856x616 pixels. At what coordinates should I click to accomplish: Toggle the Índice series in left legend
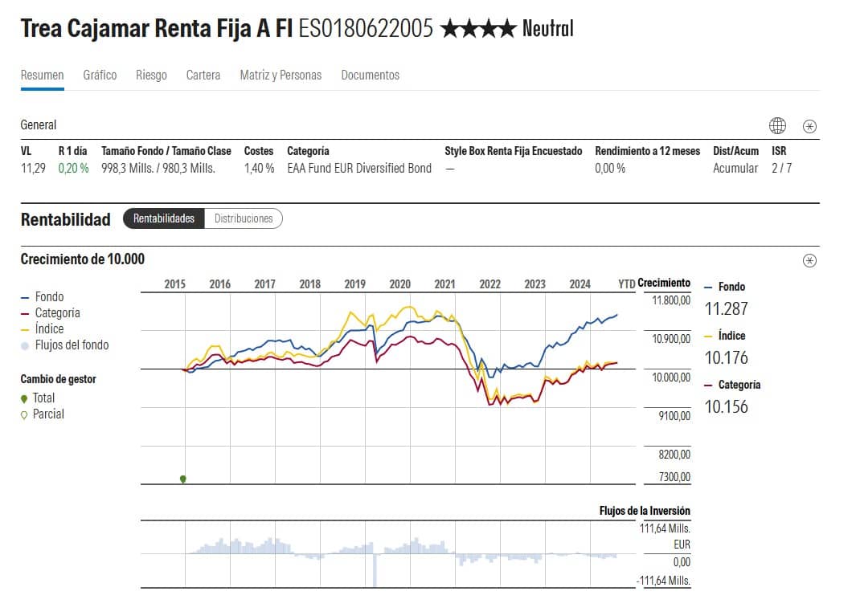tap(42, 328)
